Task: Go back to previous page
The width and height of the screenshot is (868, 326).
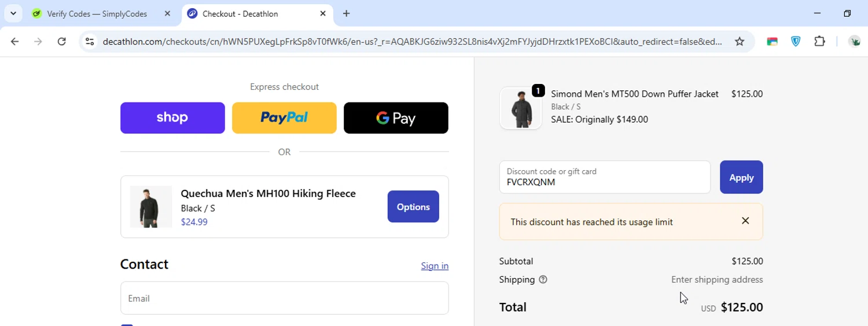Action: click(15, 41)
